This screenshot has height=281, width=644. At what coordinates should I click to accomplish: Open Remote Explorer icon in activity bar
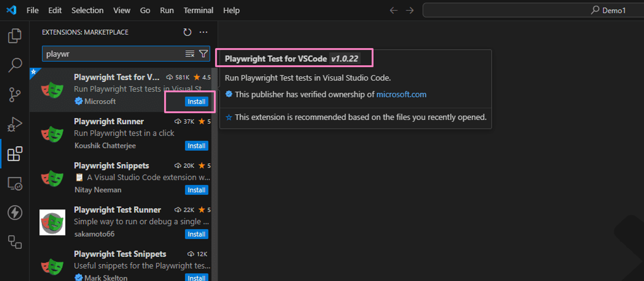click(x=15, y=184)
